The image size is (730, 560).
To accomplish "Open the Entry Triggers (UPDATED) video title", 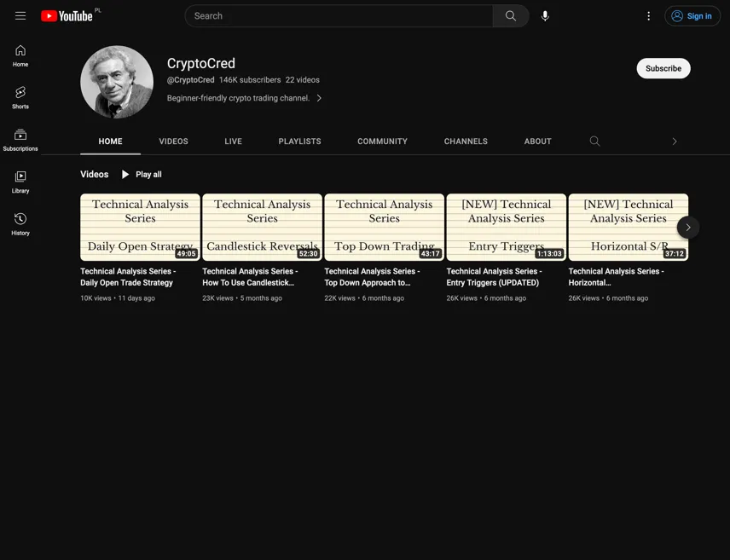I will pos(495,277).
